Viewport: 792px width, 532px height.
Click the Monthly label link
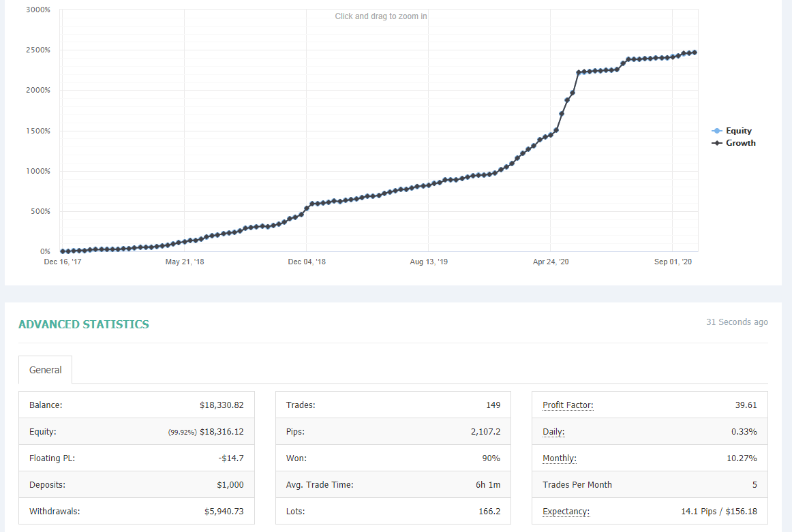(x=559, y=458)
